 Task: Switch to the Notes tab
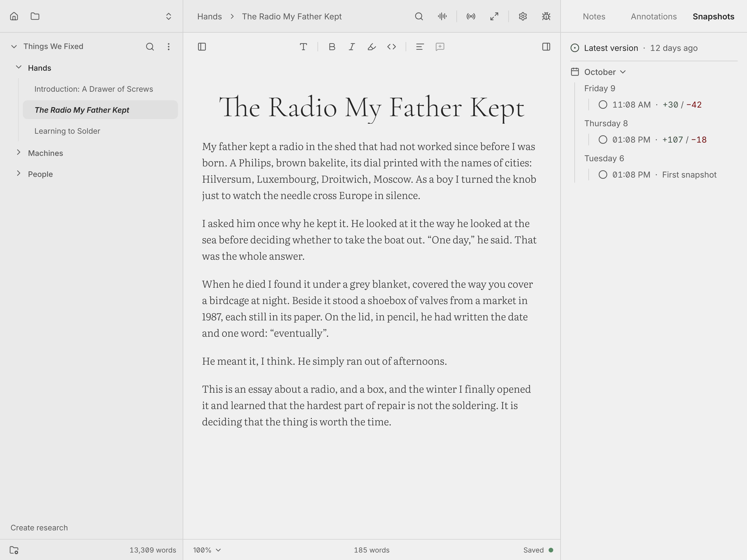coord(594,17)
